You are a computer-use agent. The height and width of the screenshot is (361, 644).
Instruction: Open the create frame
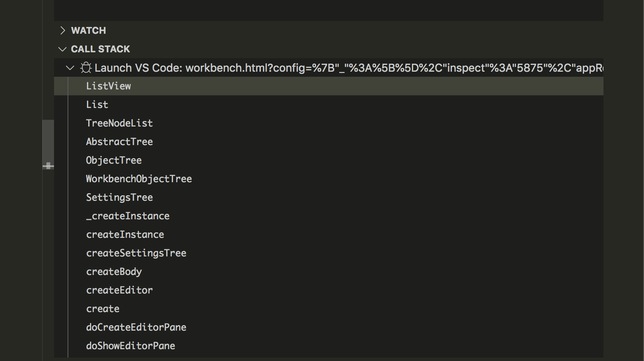(103, 308)
